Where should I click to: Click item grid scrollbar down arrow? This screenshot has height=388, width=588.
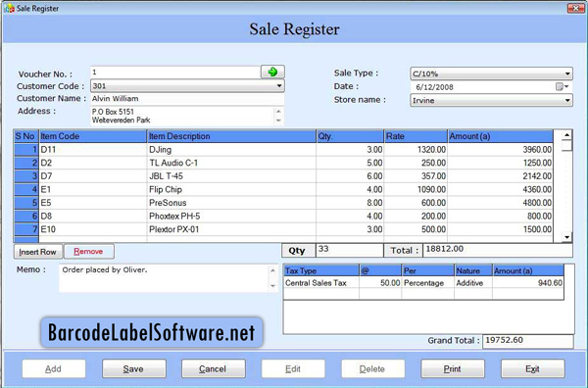567,237
